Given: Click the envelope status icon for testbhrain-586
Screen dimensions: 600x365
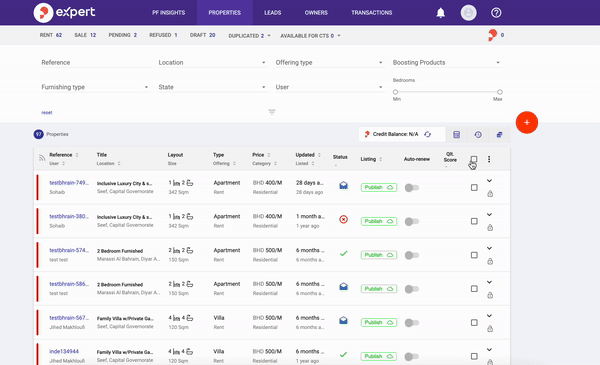Looking at the screenshot, I should 344,287.
